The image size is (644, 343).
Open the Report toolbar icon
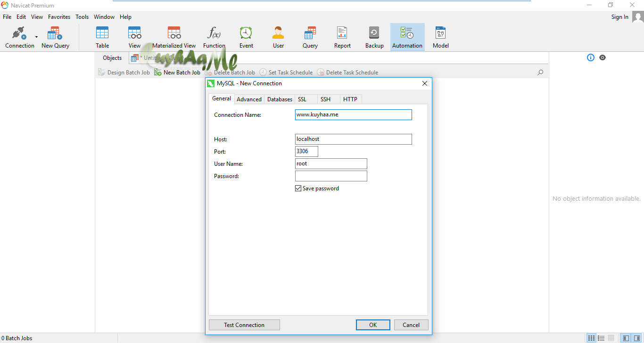click(342, 37)
